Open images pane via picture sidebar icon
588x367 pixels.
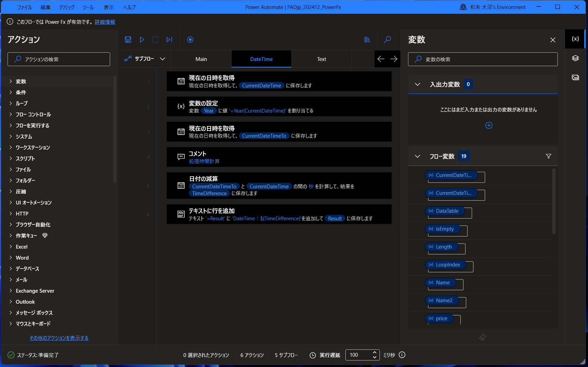point(575,77)
